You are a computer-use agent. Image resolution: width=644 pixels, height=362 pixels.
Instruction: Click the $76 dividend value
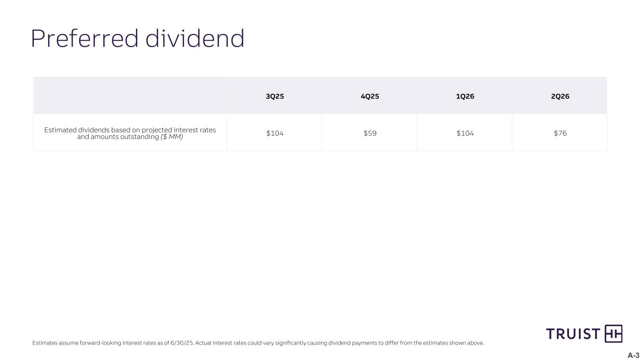(x=560, y=133)
